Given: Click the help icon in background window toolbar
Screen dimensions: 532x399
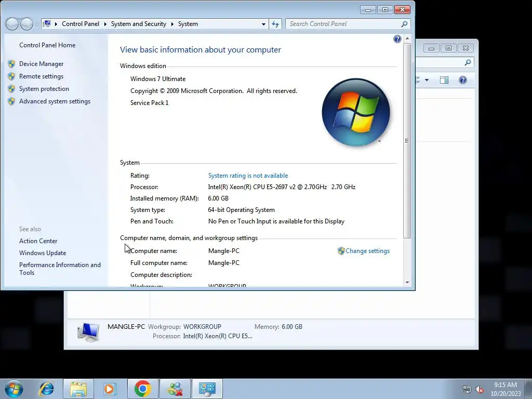Looking at the screenshot, I should 463,80.
